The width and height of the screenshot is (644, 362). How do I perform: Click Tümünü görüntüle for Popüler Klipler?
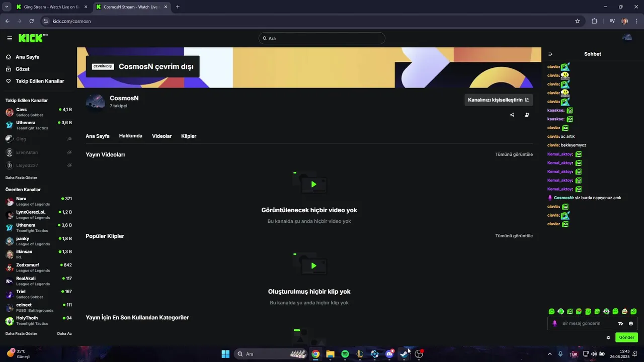[514, 236]
